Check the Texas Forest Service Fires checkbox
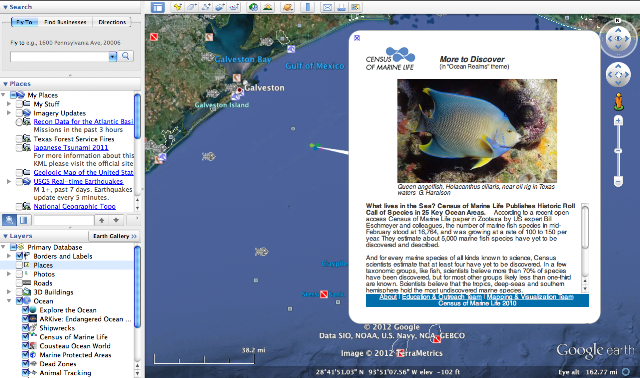The height and width of the screenshot is (378, 640). [19, 139]
